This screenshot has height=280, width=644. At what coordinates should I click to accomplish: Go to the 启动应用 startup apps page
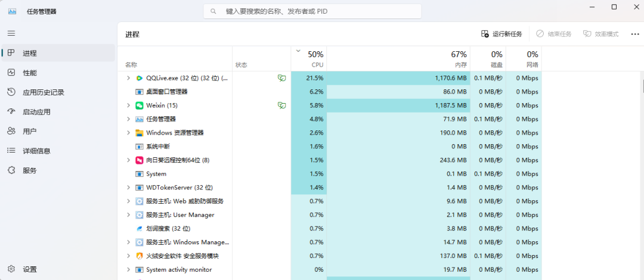[x=36, y=112]
